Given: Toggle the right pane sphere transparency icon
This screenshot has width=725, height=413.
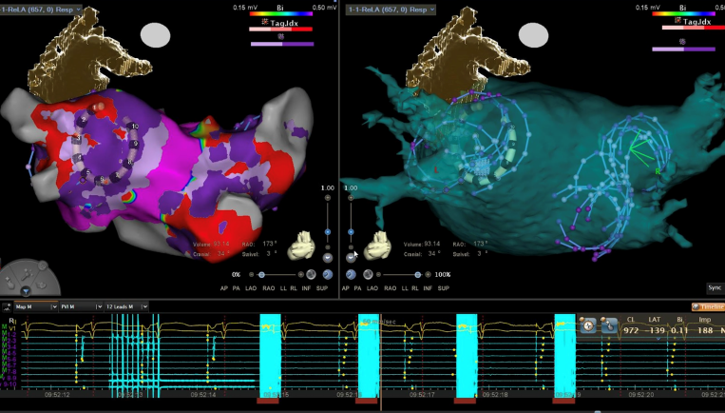Looking at the screenshot, I should [x=368, y=275].
